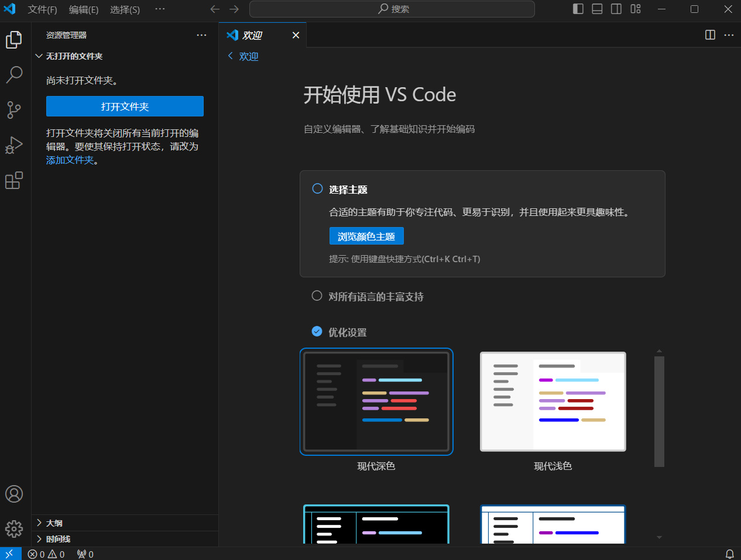Select the 选择主题 step radio circle
741x560 pixels.
(317, 188)
